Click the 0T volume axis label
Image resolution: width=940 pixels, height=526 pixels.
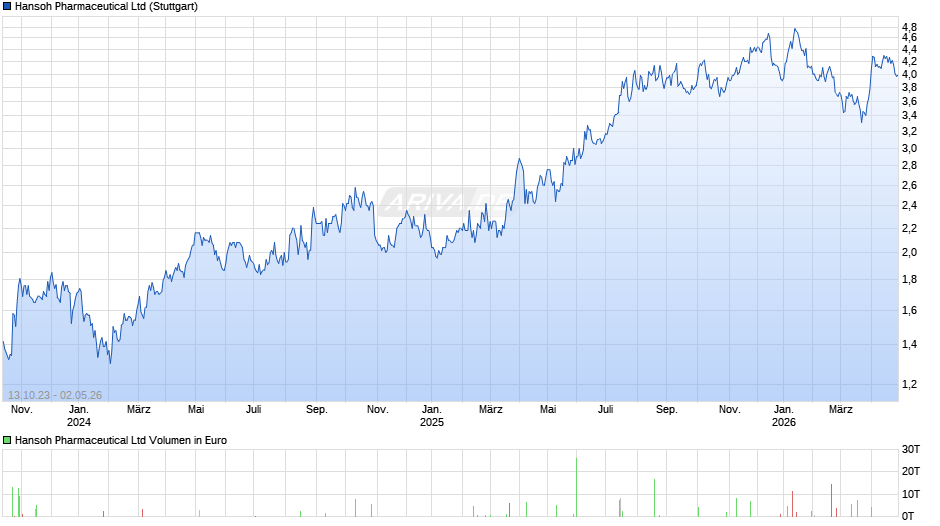[x=908, y=516]
